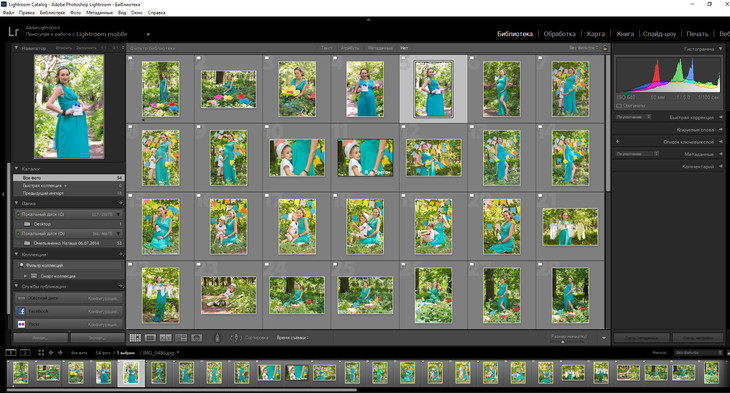The height and width of the screenshot is (393, 730).
Task: Select Атрибуты in library filter bar
Action: pos(350,47)
